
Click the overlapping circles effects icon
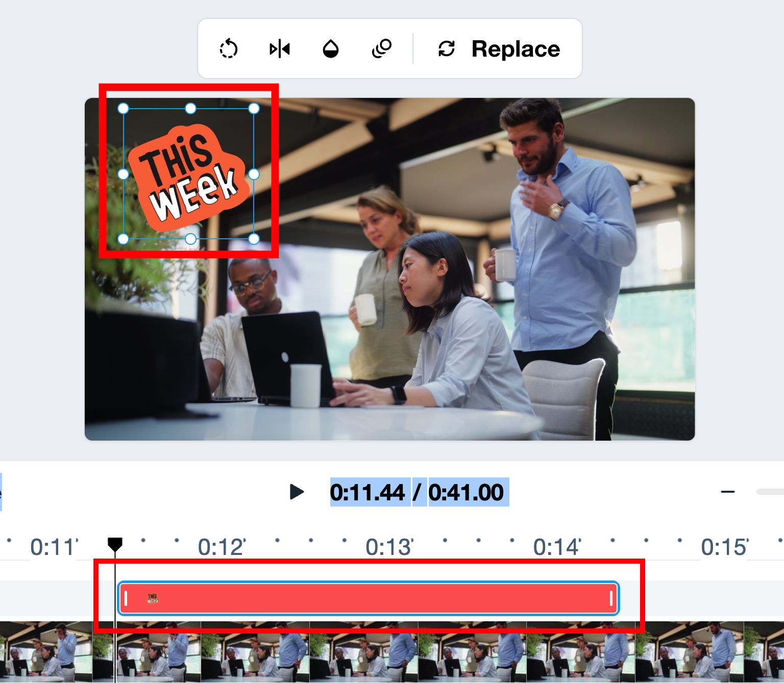click(x=382, y=49)
